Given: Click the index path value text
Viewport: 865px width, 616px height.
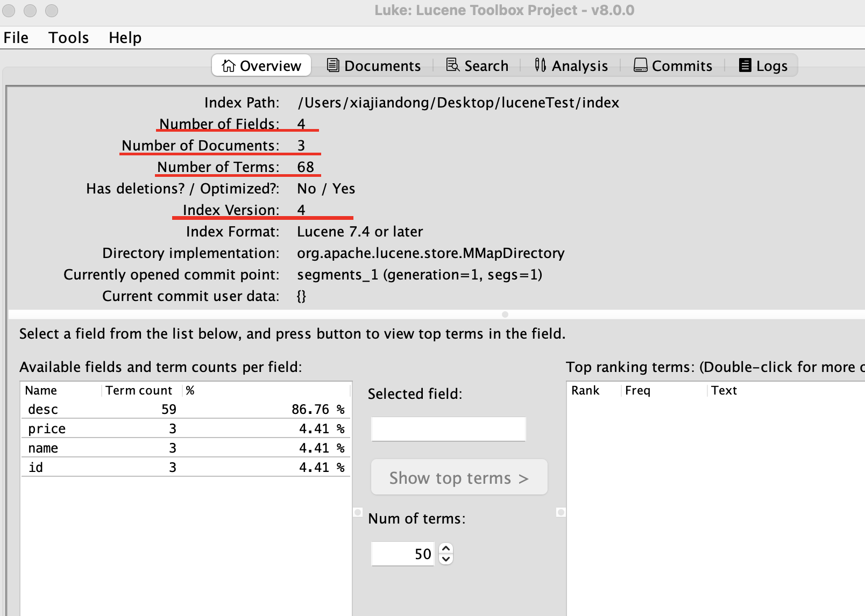Looking at the screenshot, I should click(x=458, y=103).
